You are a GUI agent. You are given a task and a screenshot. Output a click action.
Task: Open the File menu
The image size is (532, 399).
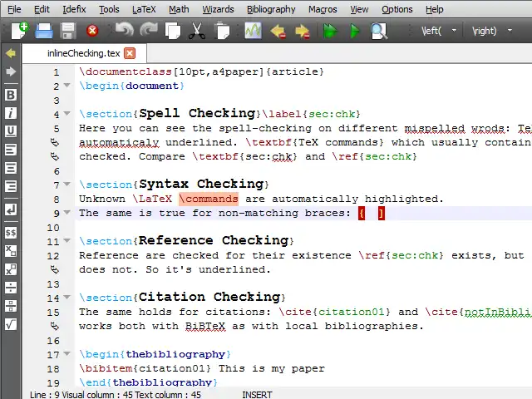pyautogui.click(x=14, y=9)
